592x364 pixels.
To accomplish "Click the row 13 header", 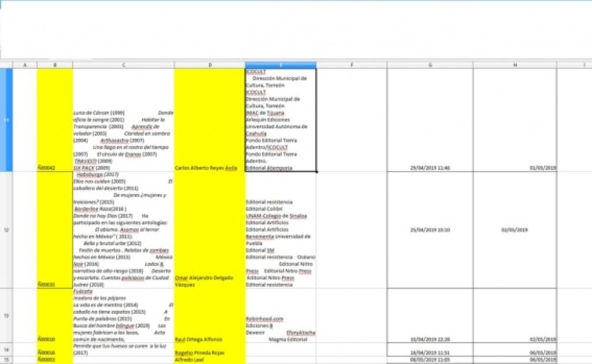I will [x=6, y=316].
